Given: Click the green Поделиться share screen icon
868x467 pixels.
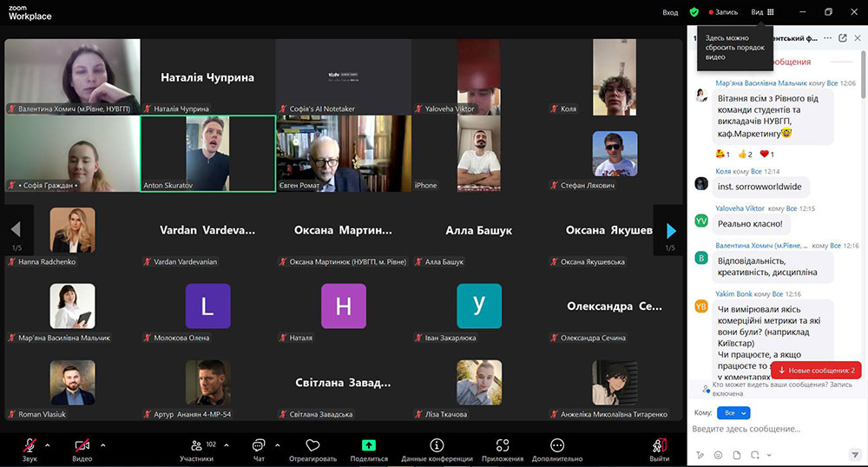Looking at the screenshot, I should [369, 445].
